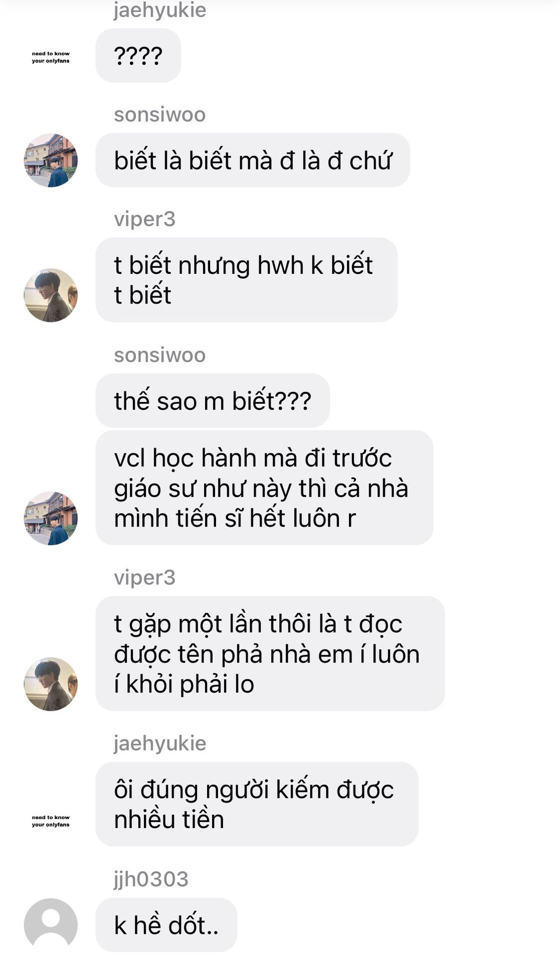Open the viper3 username above 't gặp một lần'
The width and height of the screenshot is (560, 963).
(144, 578)
